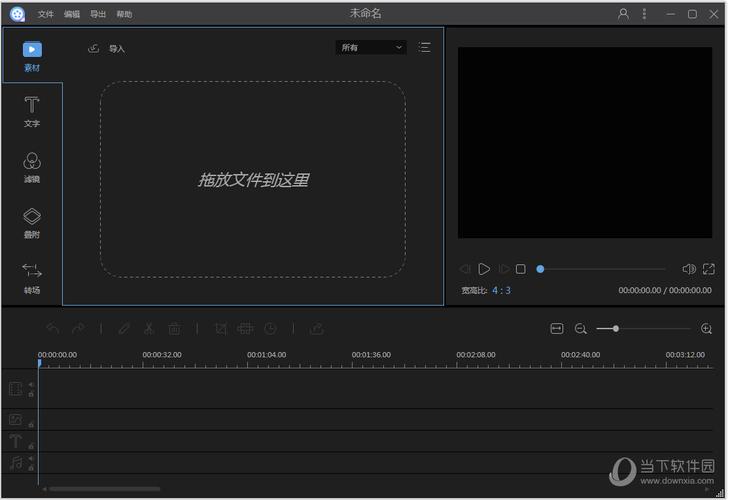Open the 导出 menu
The height and width of the screenshot is (500, 730).
[98, 15]
